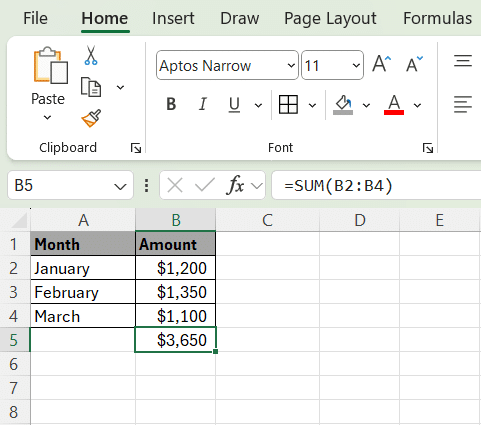Cancel the formula entry with X icon
481x425 pixels.
tap(175, 185)
